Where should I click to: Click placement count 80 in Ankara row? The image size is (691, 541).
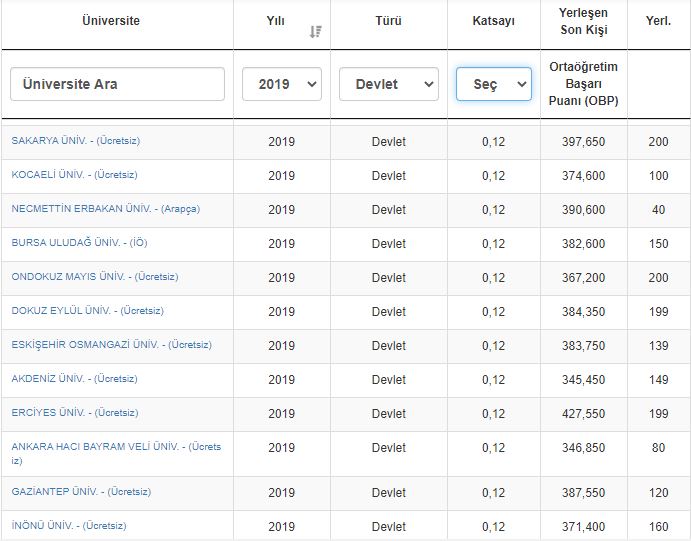pos(658,448)
